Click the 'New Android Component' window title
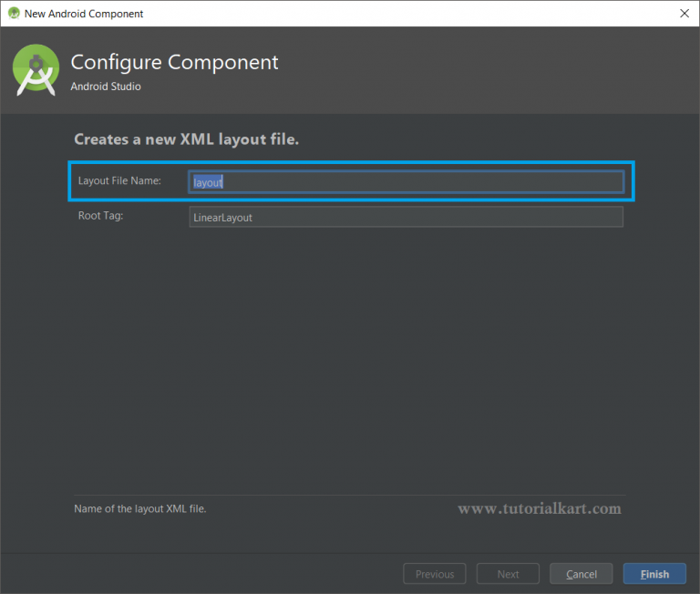700x594 pixels. click(84, 14)
